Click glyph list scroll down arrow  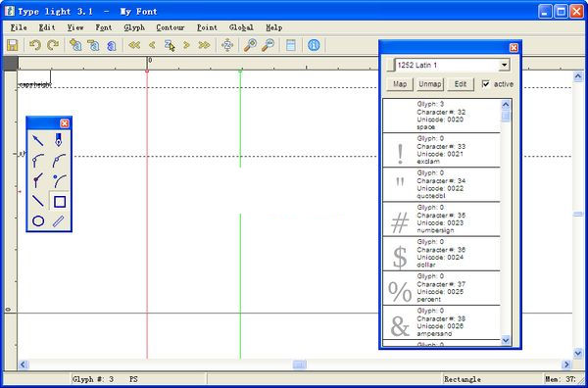point(506,340)
